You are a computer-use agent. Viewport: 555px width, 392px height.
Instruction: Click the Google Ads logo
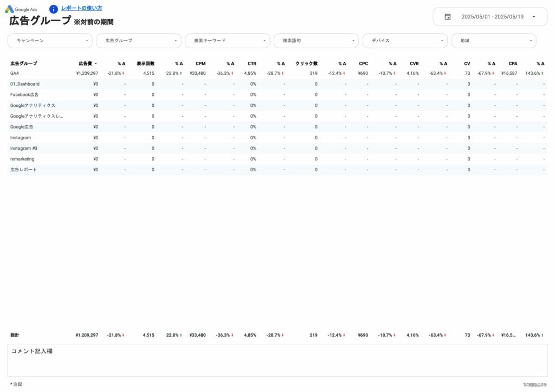click(22, 9)
